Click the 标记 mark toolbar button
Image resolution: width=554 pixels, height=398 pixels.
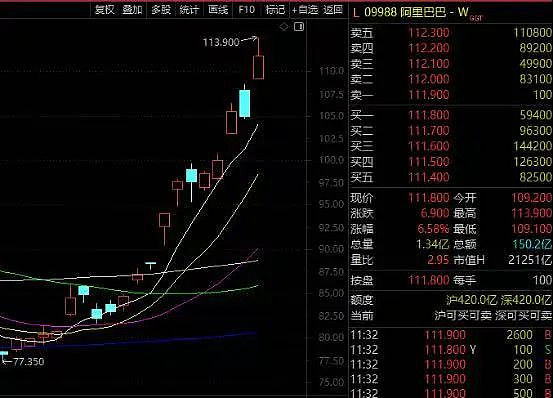(x=275, y=10)
